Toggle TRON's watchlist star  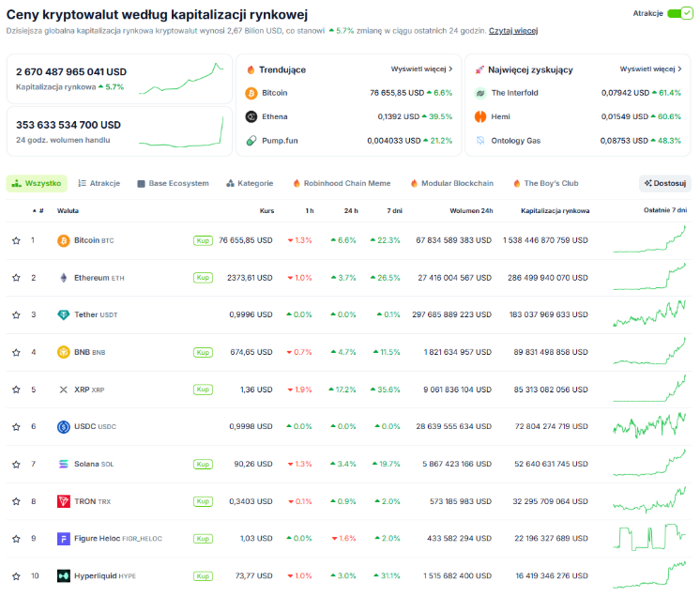click(x=17, y=501)
